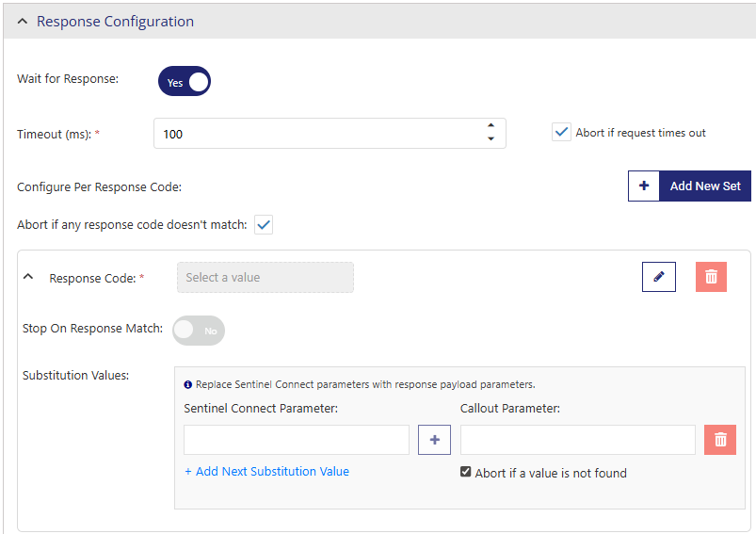
Task: Uncheck Abort if a value is not found
Action: tap(465, 473)
